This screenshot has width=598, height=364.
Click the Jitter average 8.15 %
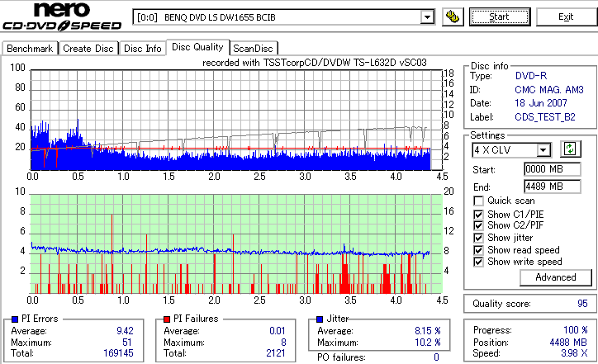[428, 331]
